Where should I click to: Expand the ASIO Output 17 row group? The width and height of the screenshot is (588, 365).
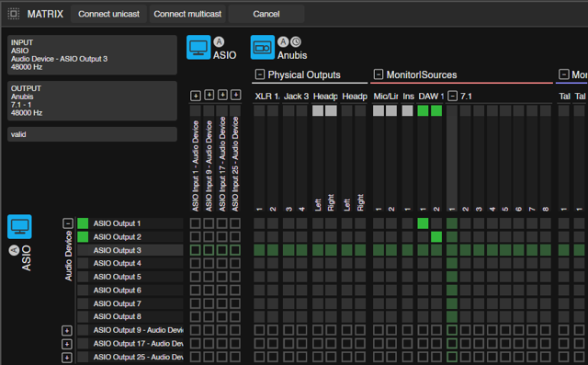(x=67, y=344)
